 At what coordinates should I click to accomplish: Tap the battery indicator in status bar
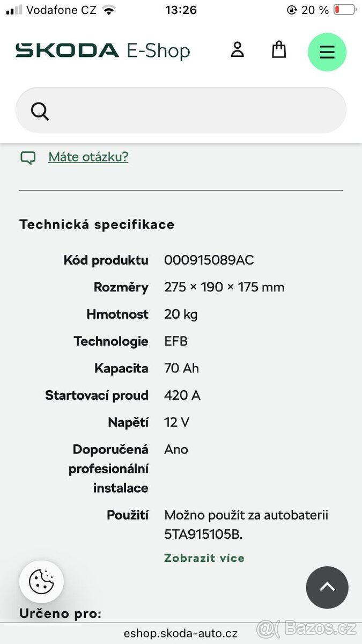point(344,10)
